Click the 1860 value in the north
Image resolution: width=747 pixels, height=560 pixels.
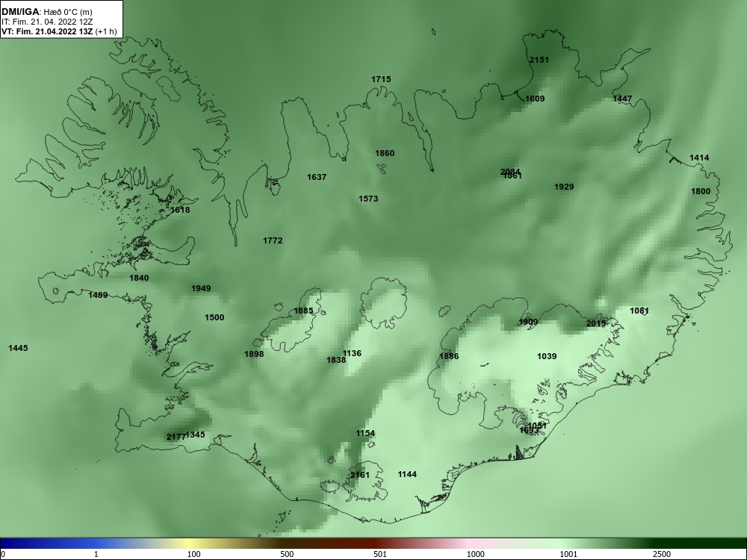[x=385, y=153]
